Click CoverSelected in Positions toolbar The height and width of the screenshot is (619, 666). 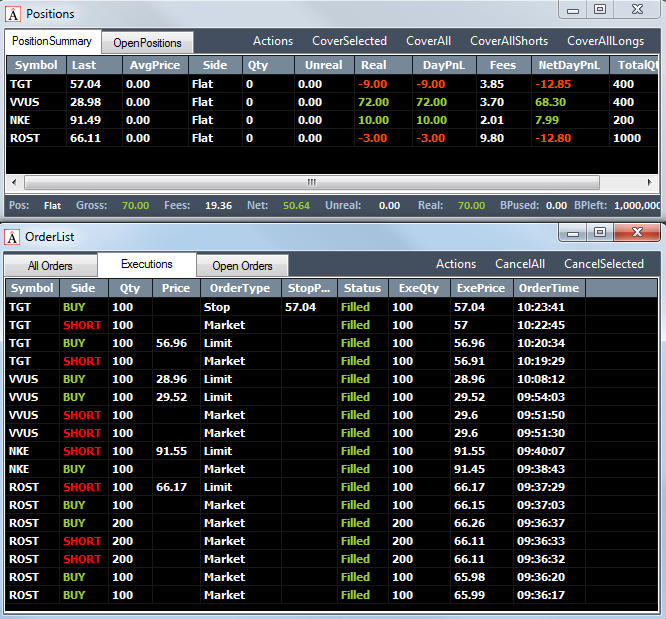tap(350, 41)
